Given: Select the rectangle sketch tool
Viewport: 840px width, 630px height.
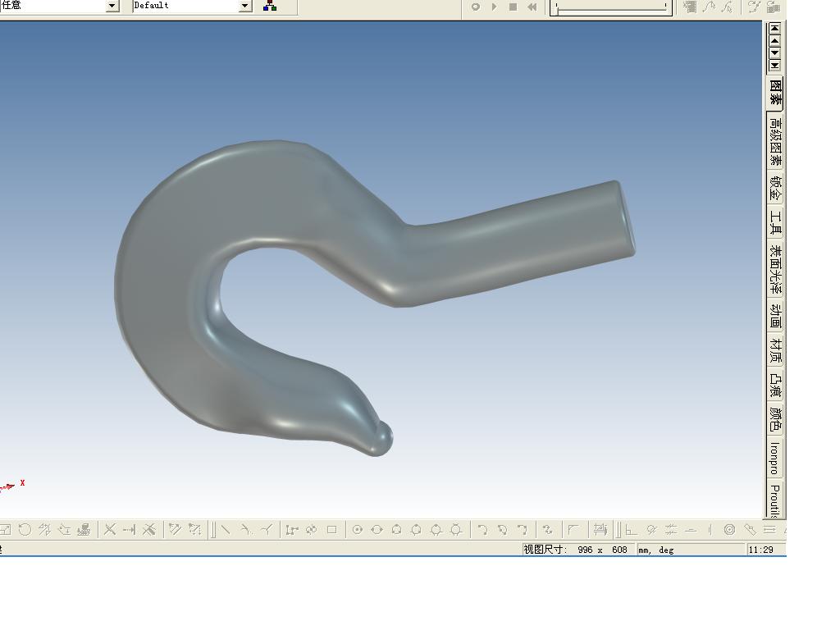Looking at the screenshot, I should click(331, 530).
